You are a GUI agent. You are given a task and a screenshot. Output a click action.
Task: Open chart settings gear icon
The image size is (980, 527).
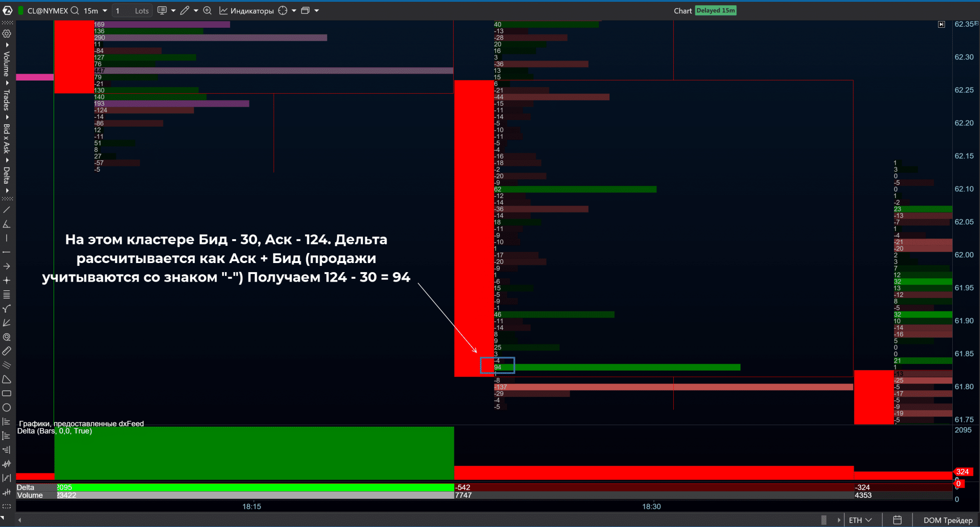click(7, 34)
